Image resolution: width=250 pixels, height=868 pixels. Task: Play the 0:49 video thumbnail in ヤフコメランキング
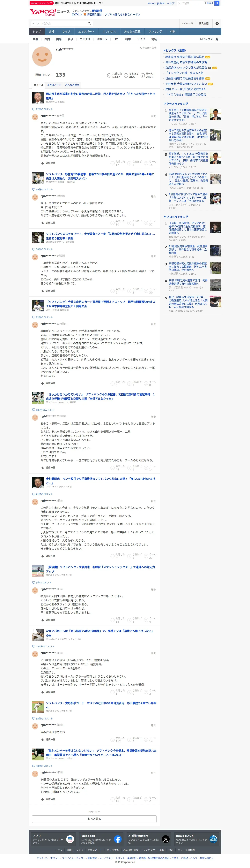coord(215,228)
